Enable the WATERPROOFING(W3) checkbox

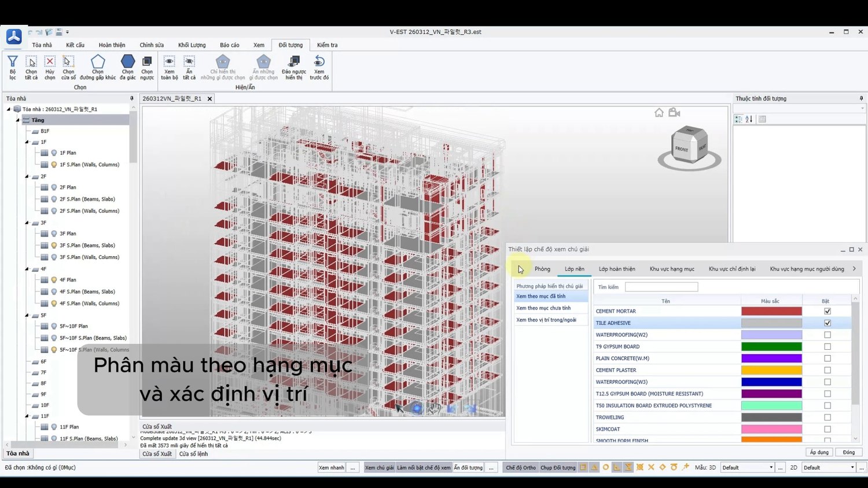click(x=827, y=382)
